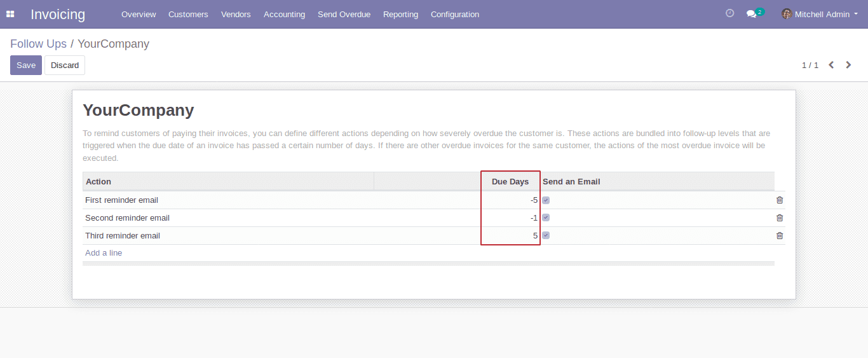Open the Configuration menu

tap(455, 14)
